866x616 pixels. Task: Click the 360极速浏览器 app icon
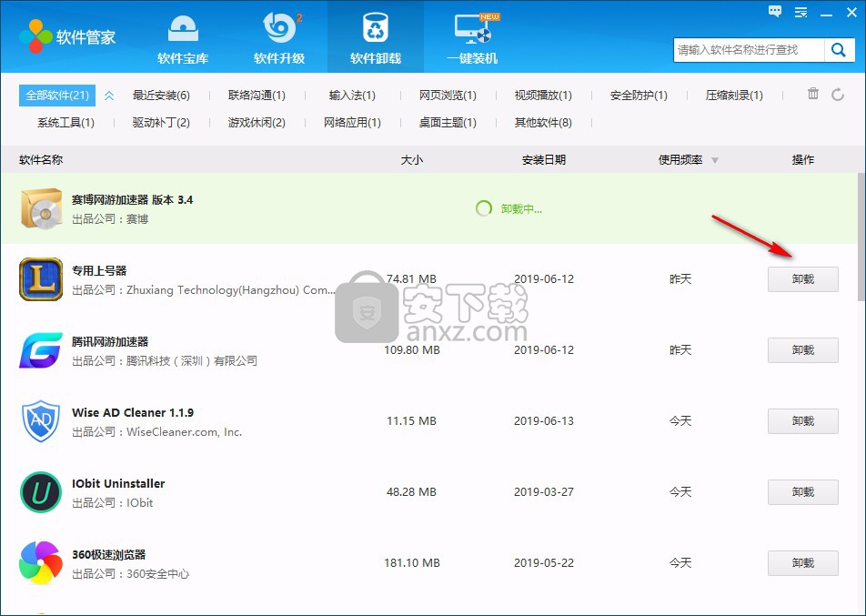click(x=41, y=562)
